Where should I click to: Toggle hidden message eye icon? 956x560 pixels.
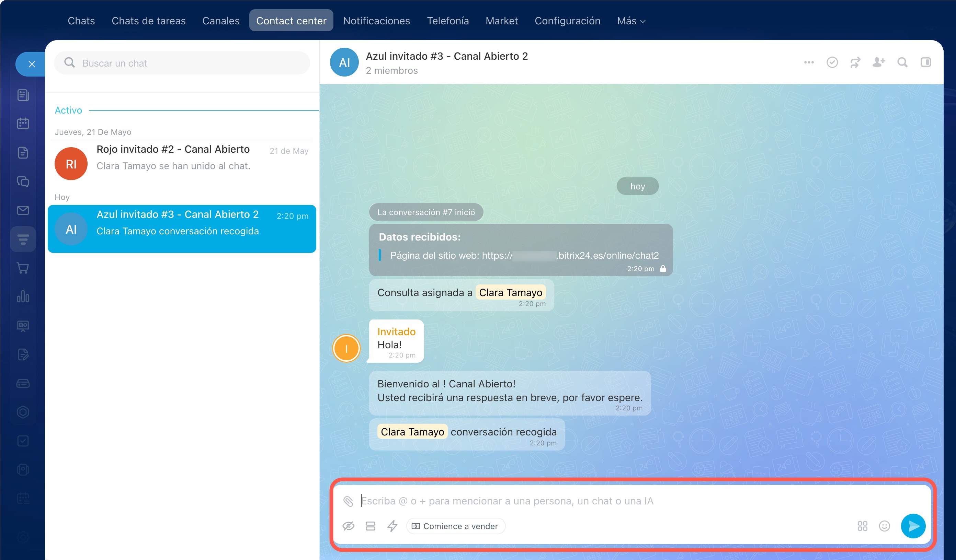(x=348, y=526)
